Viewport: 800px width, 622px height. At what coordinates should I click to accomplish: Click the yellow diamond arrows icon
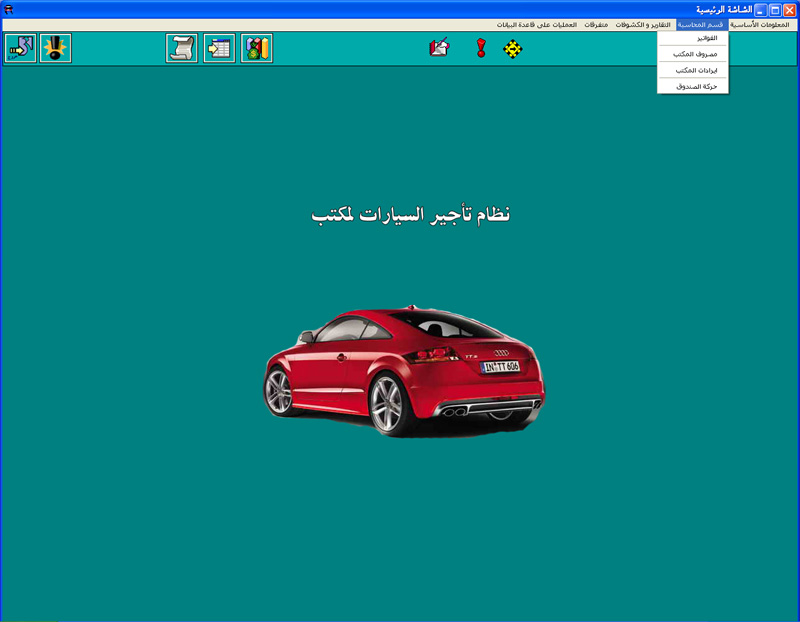[x=513, y=48]
